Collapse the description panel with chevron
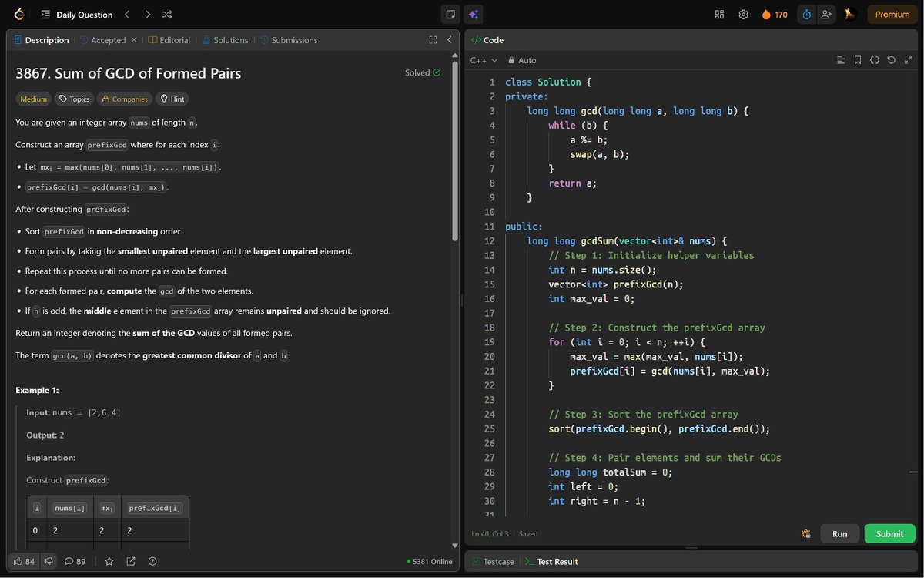924x578 pixels. click(x=450, y=40)
